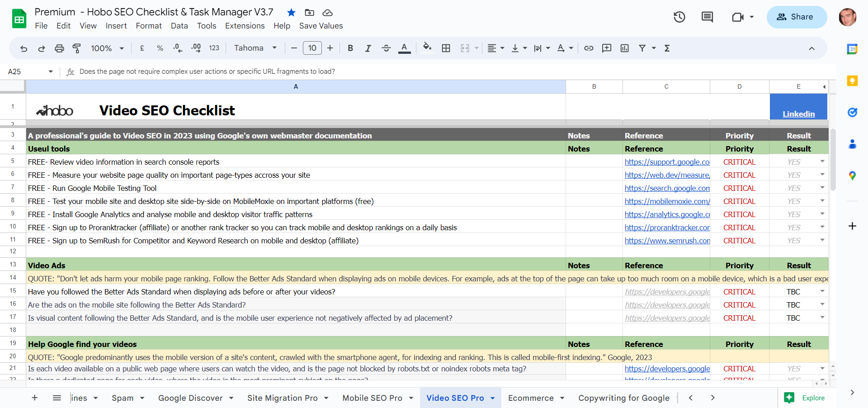This screenshot has height=408, width=868.
Task: Increase font size with plus
Action: [x=330, y=48]
